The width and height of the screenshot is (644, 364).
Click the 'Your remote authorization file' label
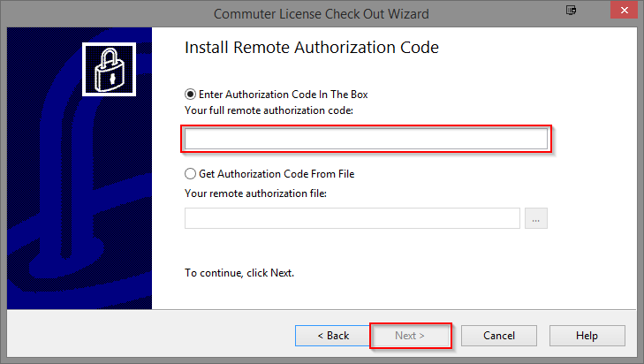(255, 193)
